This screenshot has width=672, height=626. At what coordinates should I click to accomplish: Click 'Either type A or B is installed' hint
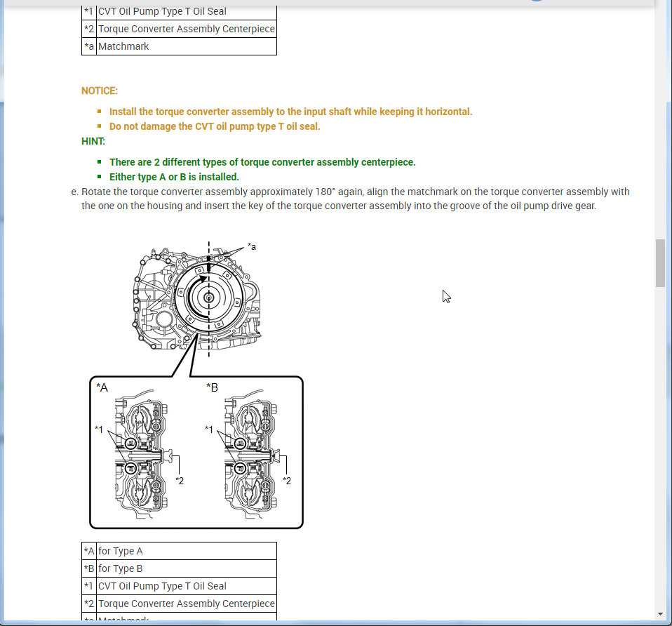point(174,177)
